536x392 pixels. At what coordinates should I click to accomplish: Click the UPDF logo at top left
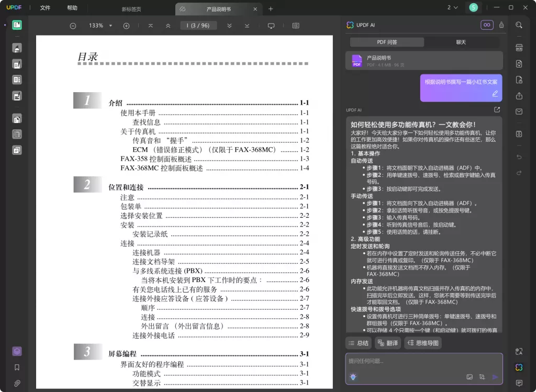pos(14,7)
